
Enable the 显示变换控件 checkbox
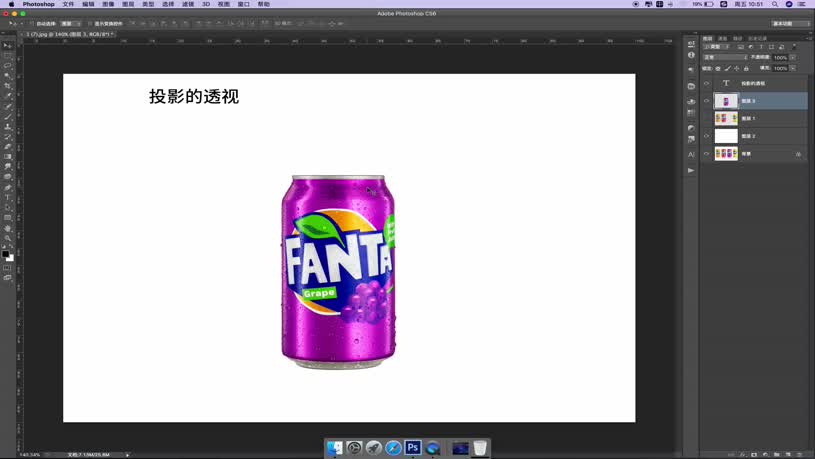coord(89,24)
